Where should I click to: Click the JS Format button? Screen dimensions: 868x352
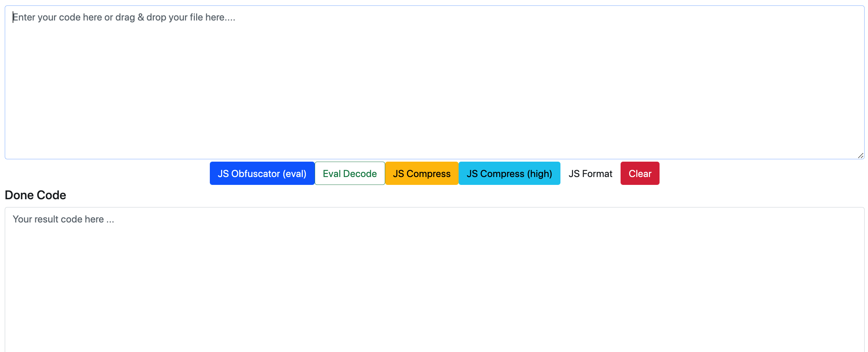pyautogui.click(x=590, y=173)
